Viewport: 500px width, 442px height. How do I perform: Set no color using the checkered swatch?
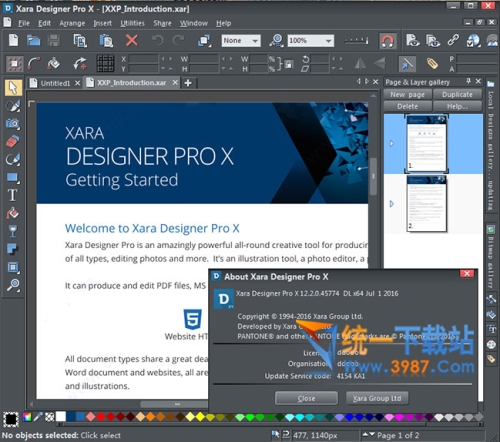(50, 417)
